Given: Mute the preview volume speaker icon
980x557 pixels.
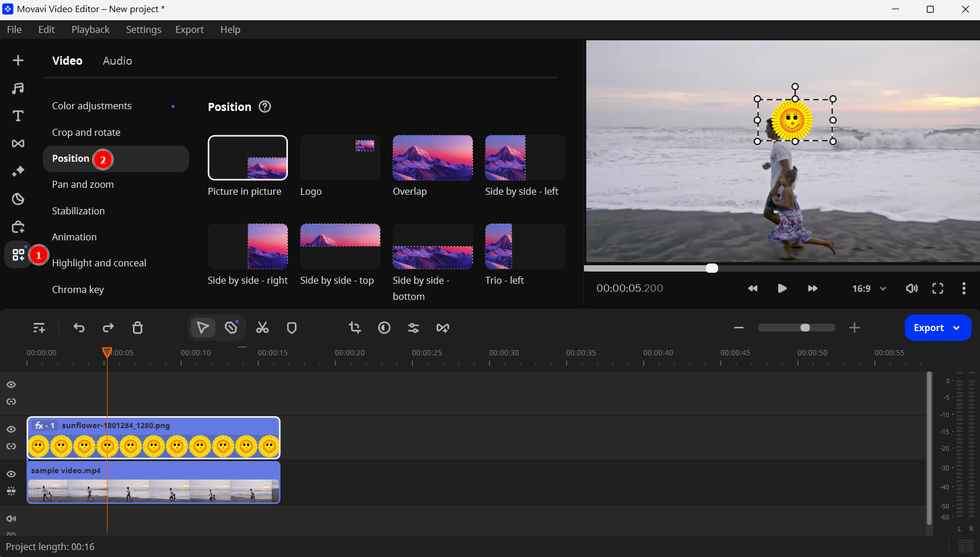Looking at the screenshot, I should (912, 288).
